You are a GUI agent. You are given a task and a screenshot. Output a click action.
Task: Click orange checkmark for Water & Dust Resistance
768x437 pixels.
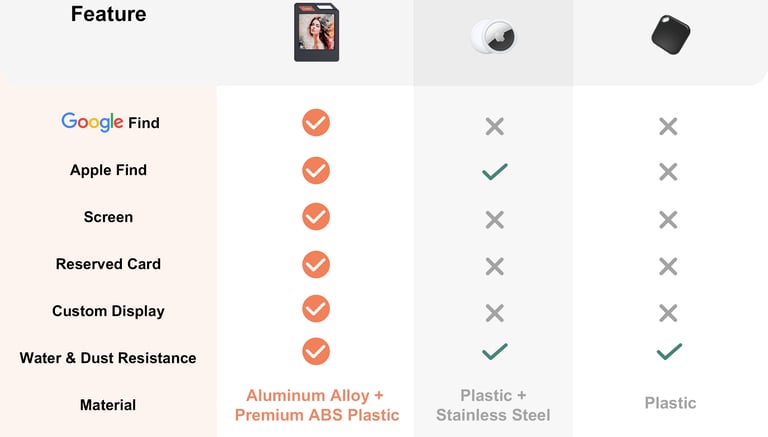coord(316,351)
